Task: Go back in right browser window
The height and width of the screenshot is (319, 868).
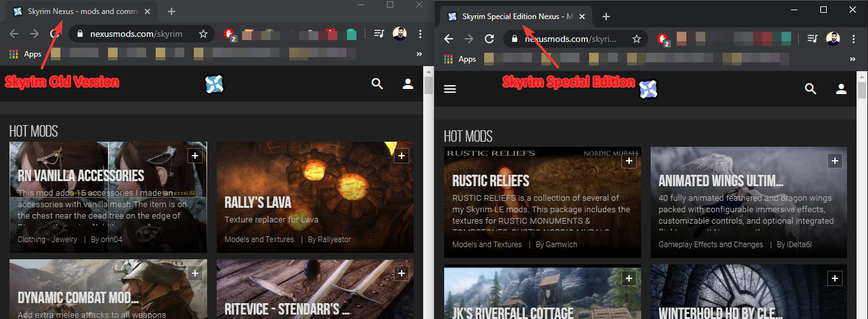Action: point(449,39)
